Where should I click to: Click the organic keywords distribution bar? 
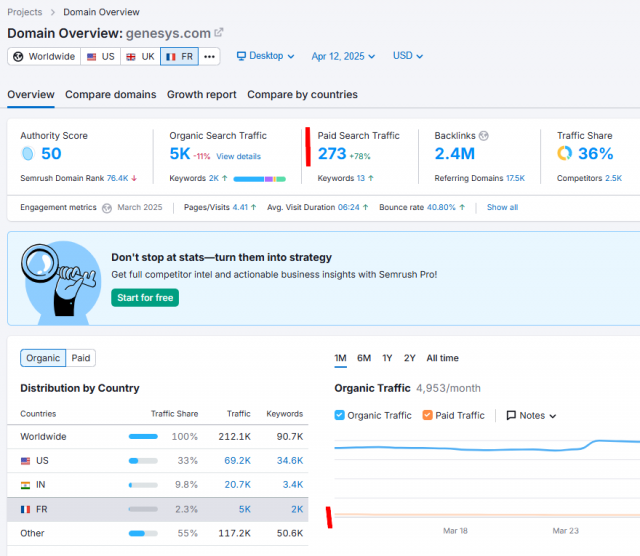pos(260,179)
